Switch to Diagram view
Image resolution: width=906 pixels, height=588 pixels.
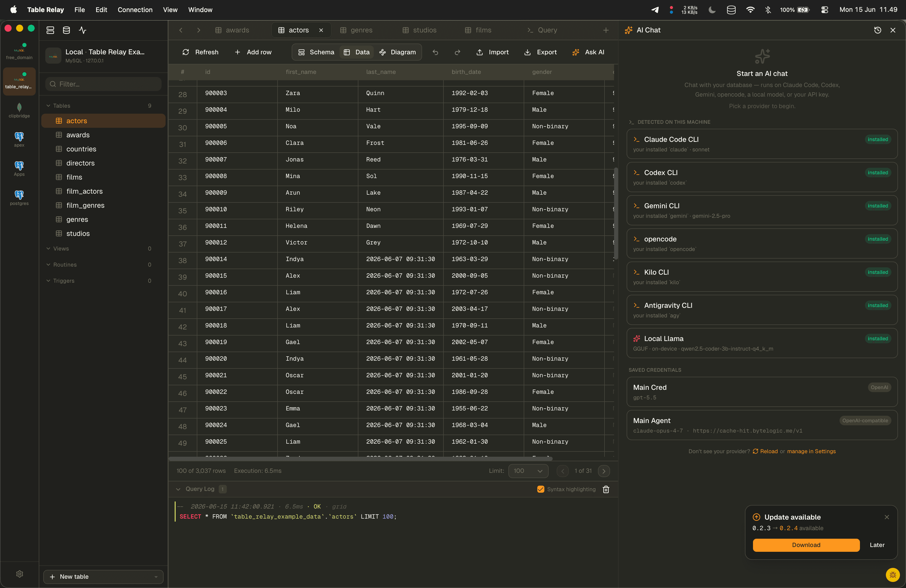click(398, 52)
